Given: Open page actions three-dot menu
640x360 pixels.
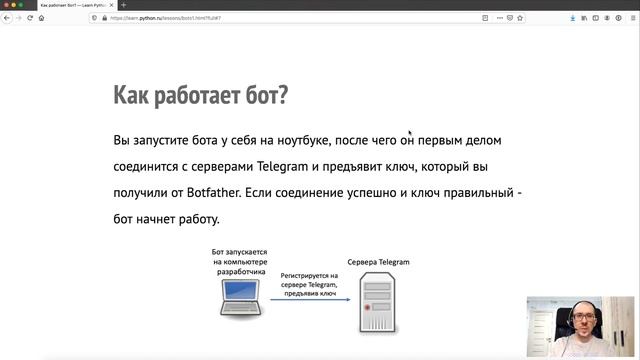Looking at the screenshot, I should point(500,18).
